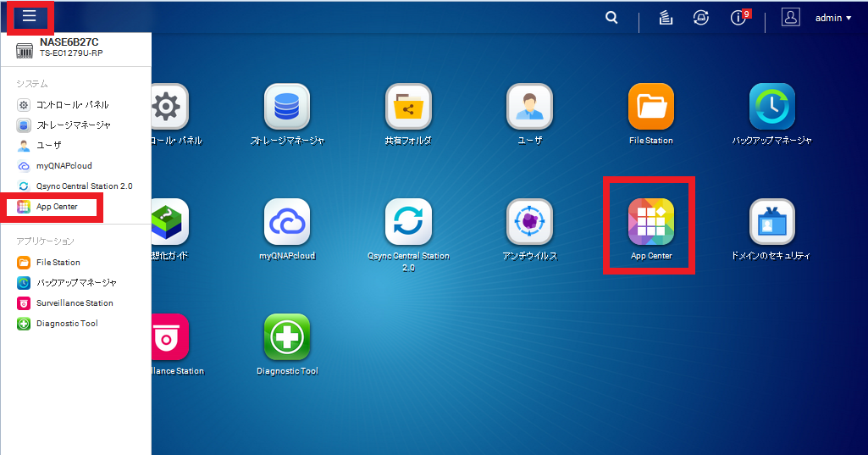Click model text TS-EC1279U-RP
The height and width of the screenshot is (455, 868).
(71, 53)
